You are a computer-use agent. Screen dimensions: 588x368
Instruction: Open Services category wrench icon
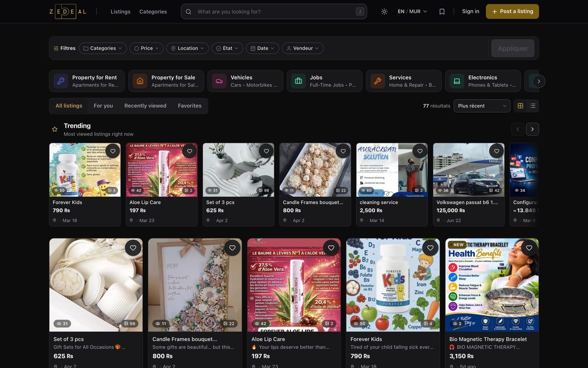pyautogui.click(x=378, y=81)
